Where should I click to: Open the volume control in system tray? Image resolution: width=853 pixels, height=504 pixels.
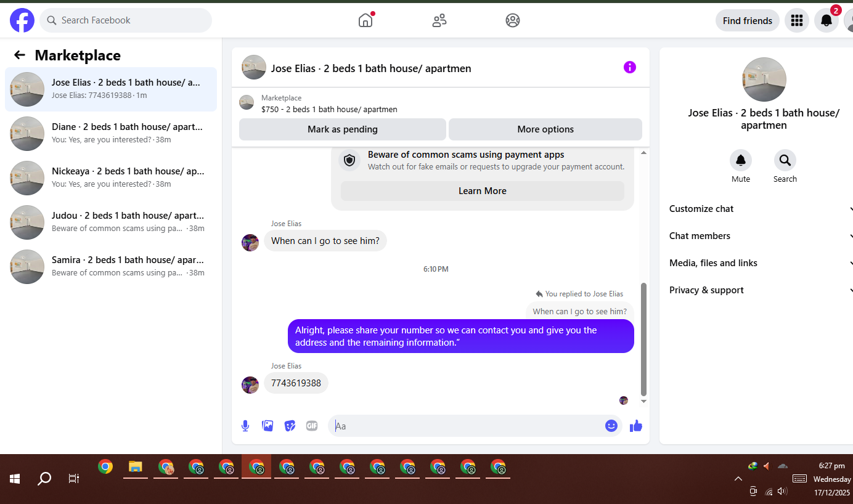tap(783, 491)
